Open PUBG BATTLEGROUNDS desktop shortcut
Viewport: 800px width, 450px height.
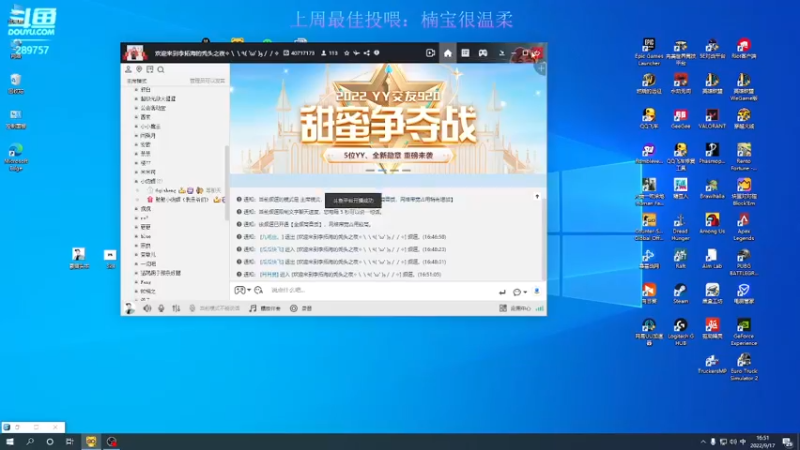coord(743,262)
